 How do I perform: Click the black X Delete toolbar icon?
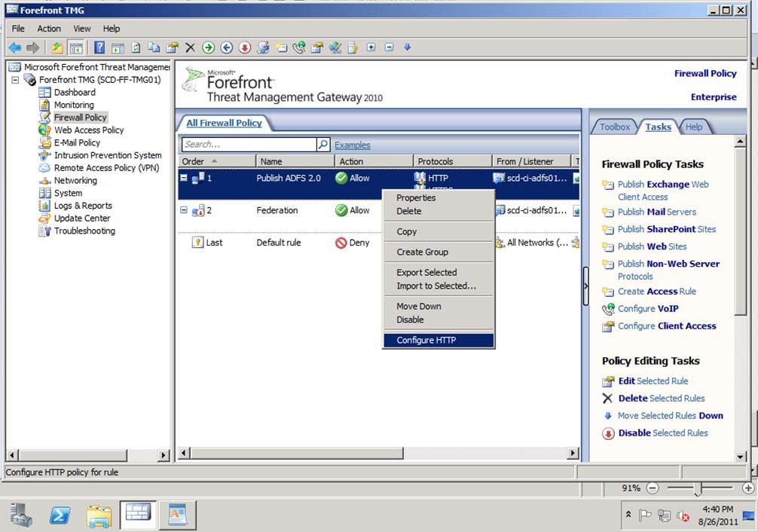coord(190,47)
